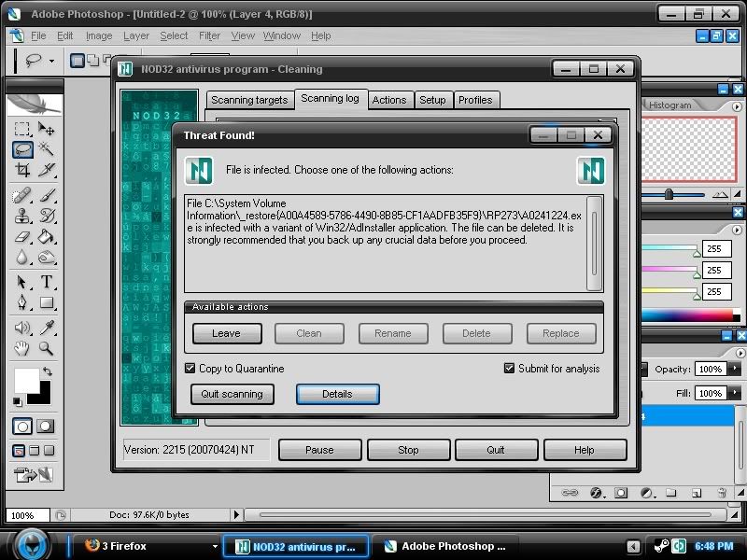Click the black background color swatch
The width and height of the screenshot is (747, 560).
click(44, 397)
